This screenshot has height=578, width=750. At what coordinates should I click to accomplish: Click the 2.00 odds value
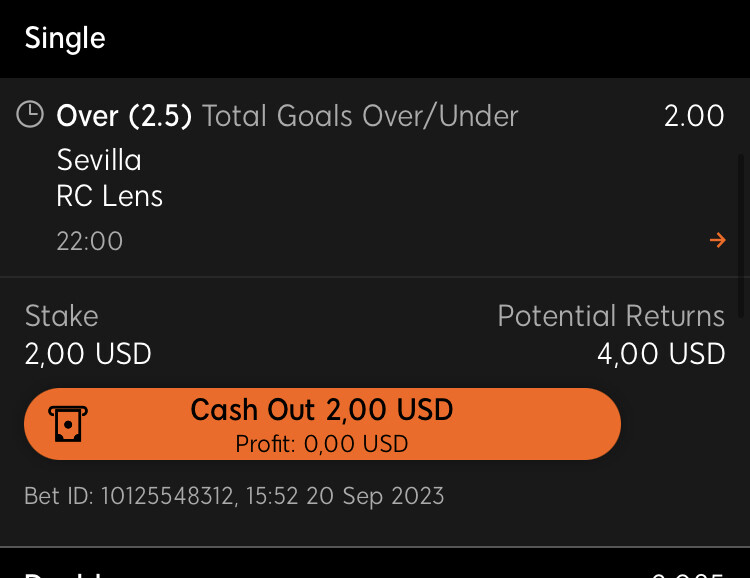pyautogui.click(x=694, y=116)
